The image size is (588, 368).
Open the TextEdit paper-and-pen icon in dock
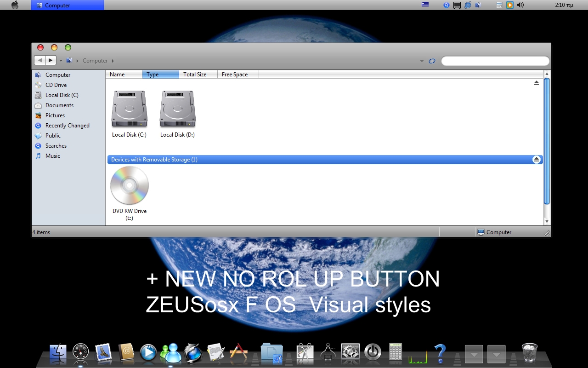(215, 352)
